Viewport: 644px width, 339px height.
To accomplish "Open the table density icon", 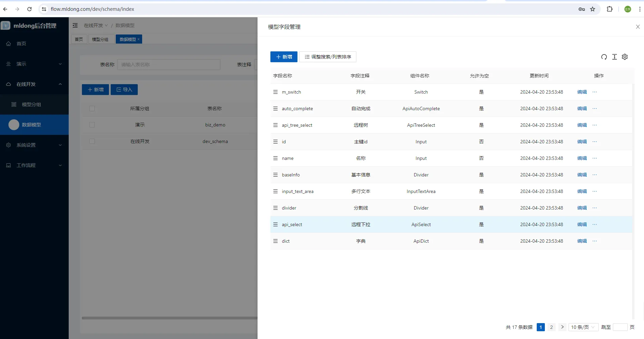I will (615, 57).
